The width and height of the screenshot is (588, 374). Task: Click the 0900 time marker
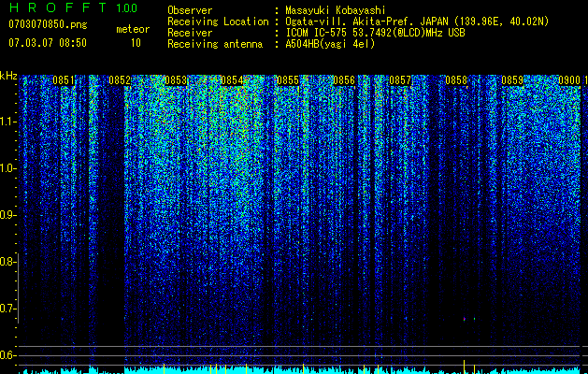coord(569,80)
